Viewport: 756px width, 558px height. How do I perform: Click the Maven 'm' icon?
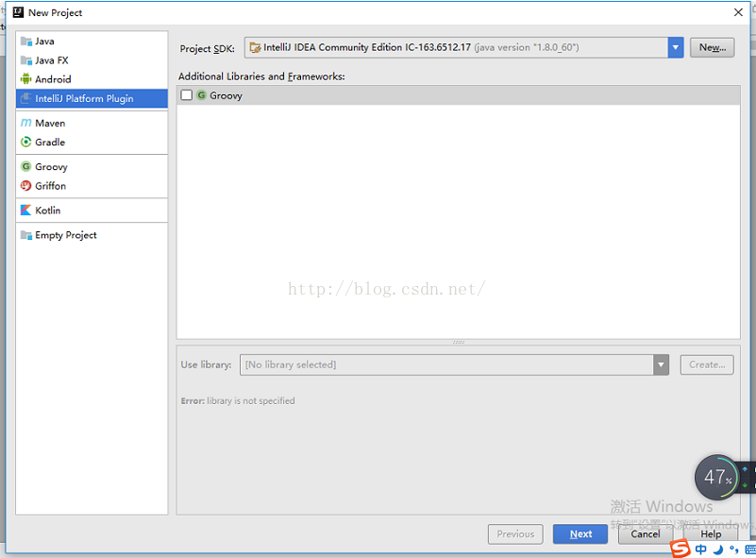26,123
